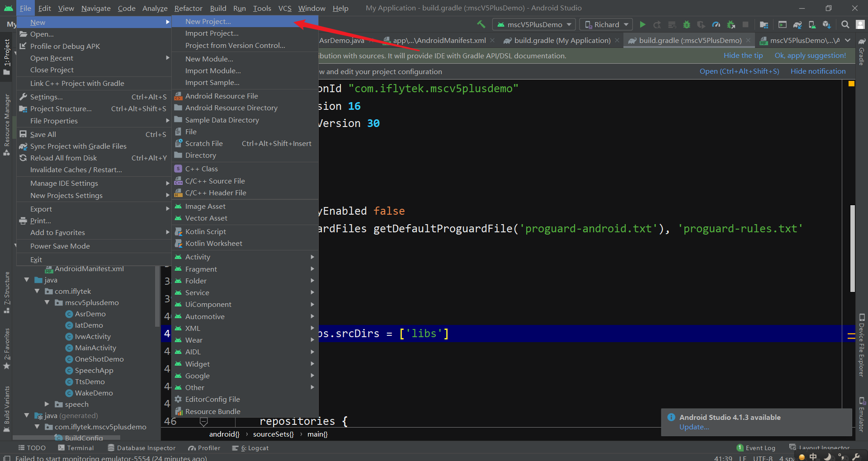Viewport: 868px width, 461px height.
Task: Click Ok, apply suggestion! link
Action: coord(810,56)
